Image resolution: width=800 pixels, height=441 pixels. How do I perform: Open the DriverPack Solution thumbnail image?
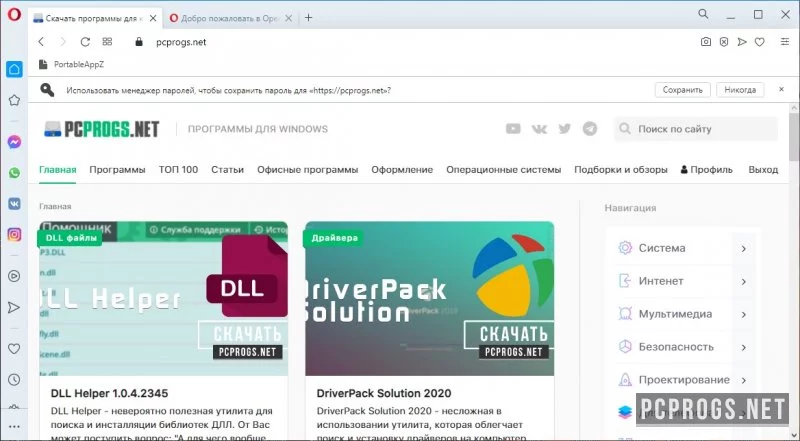(x=430, y=299)
